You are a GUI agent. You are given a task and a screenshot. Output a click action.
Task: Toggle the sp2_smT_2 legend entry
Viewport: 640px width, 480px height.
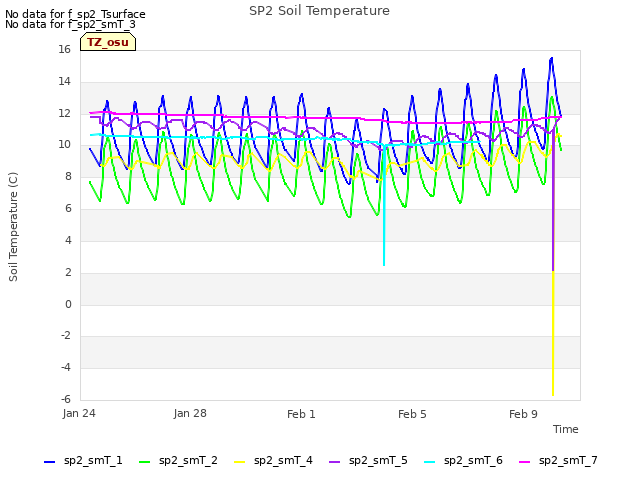click(x=178, y=461)
